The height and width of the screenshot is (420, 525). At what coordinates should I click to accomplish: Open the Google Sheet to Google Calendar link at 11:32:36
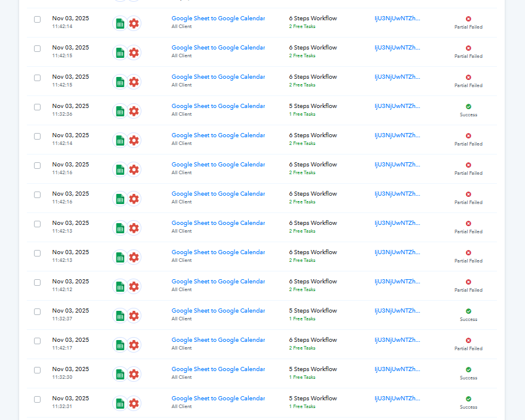pos(218,106)
